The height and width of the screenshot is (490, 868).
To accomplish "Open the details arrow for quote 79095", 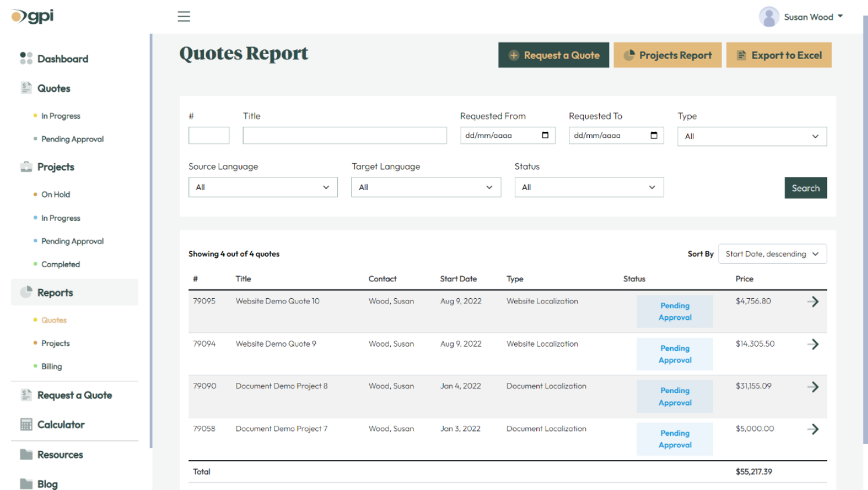I will tap(813, 301).
